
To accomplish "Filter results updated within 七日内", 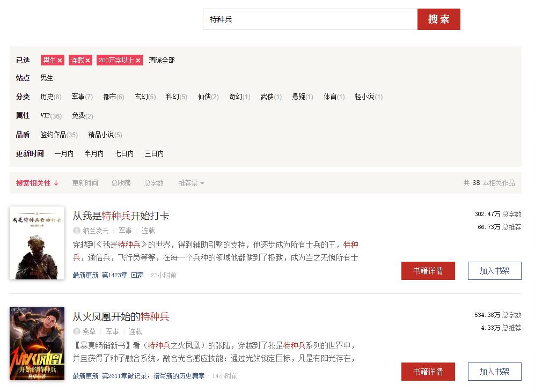I will pos(123,153).
